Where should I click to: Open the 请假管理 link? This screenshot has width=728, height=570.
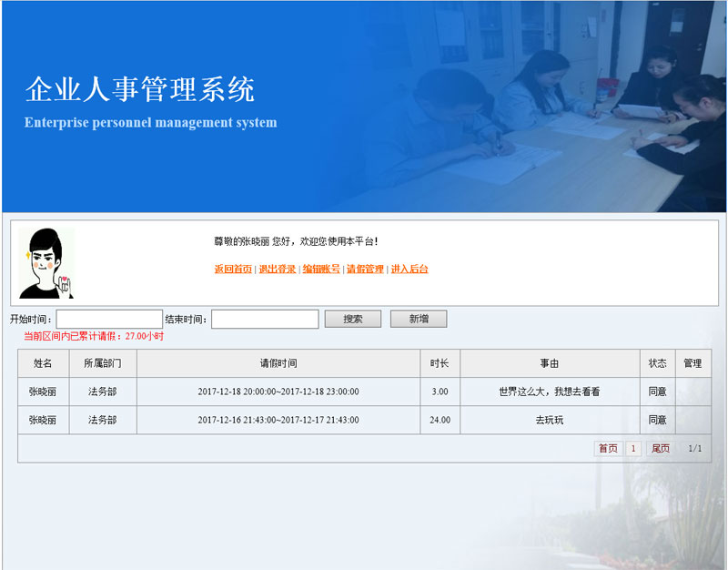pos(365,269)
